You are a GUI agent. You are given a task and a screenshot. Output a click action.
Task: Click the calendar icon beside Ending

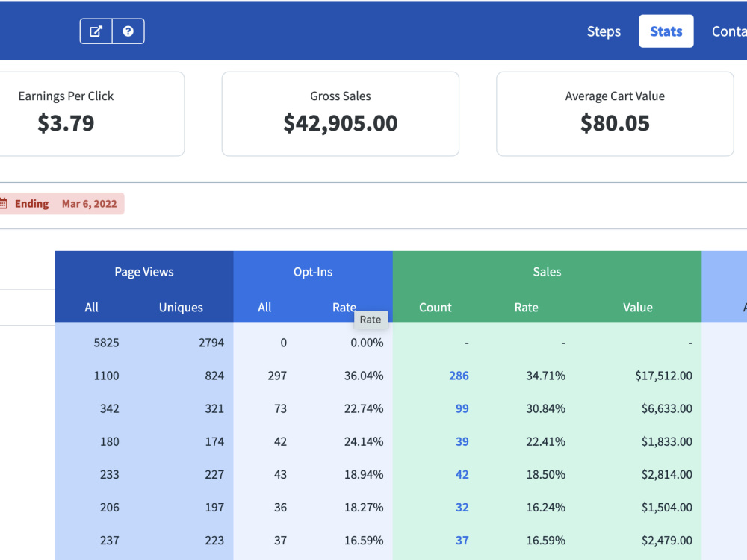tap(3, 204)
